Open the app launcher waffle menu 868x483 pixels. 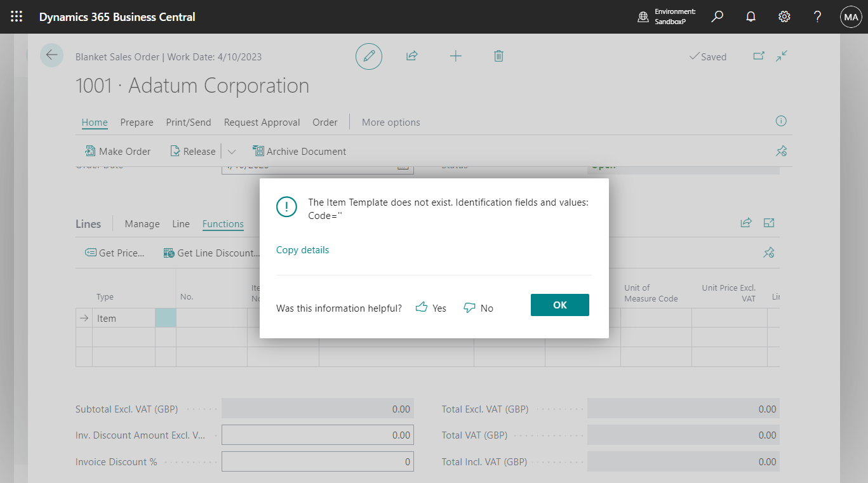tap(17, 17)
